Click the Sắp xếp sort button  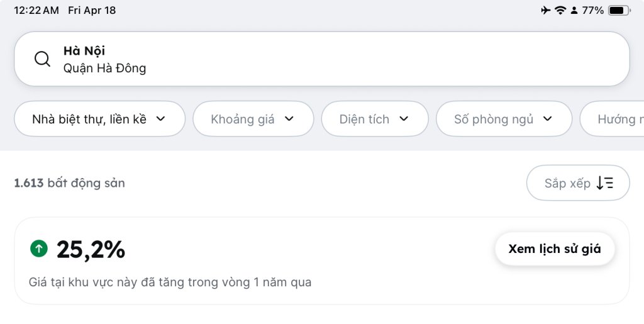[x=578, y=182]
